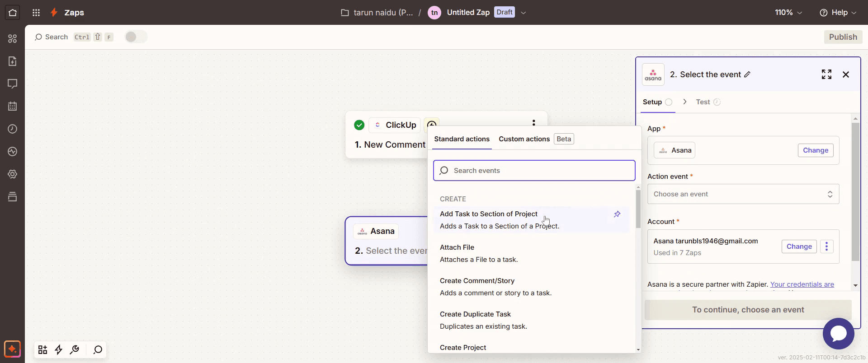Close the step setup panel
Viewport: 868px width, 363px height.
(x=846, y=74)
